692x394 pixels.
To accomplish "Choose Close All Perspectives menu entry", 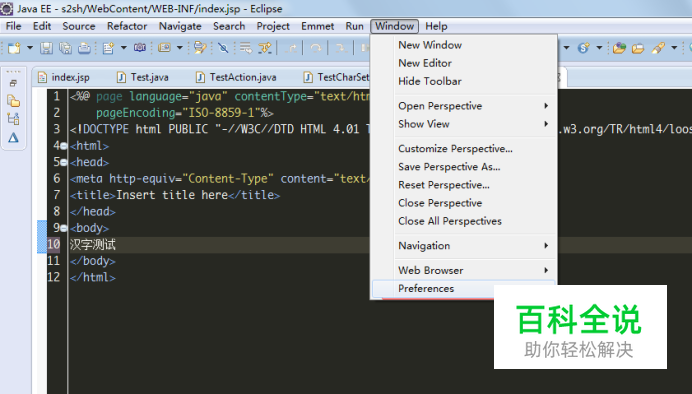I will (463, 221).
